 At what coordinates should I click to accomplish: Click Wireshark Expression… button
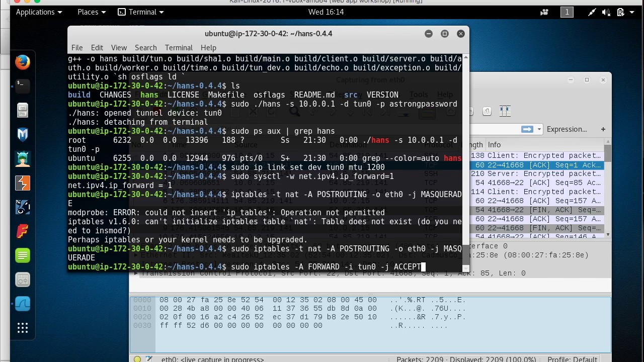pyautogui.click(x=567, y=129)
